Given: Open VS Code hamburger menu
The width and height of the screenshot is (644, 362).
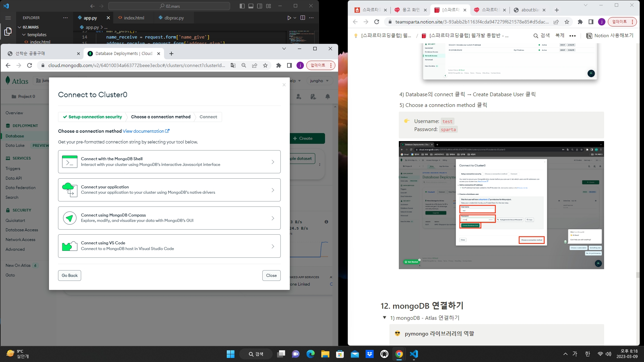Looking at the screenshot, I should tap(8, 18).
